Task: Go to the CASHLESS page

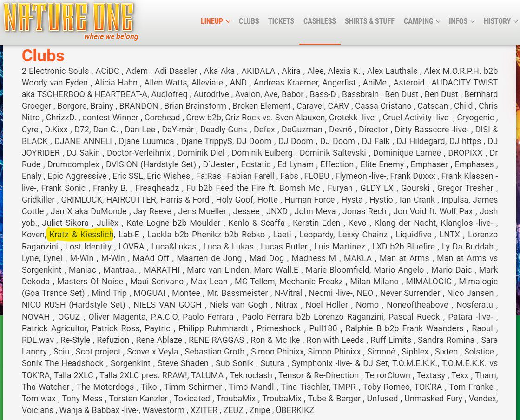Action: 319,21
